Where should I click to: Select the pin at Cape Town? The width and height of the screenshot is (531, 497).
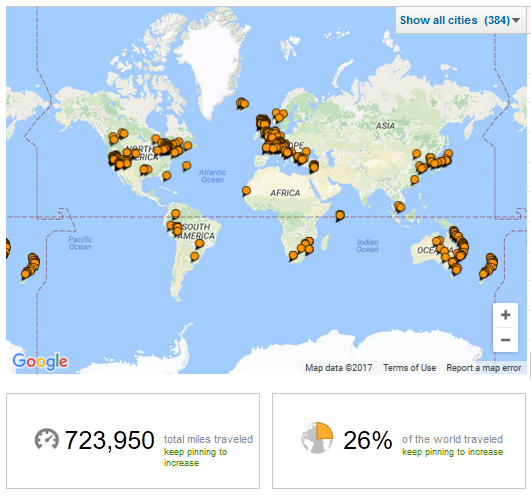293,256
